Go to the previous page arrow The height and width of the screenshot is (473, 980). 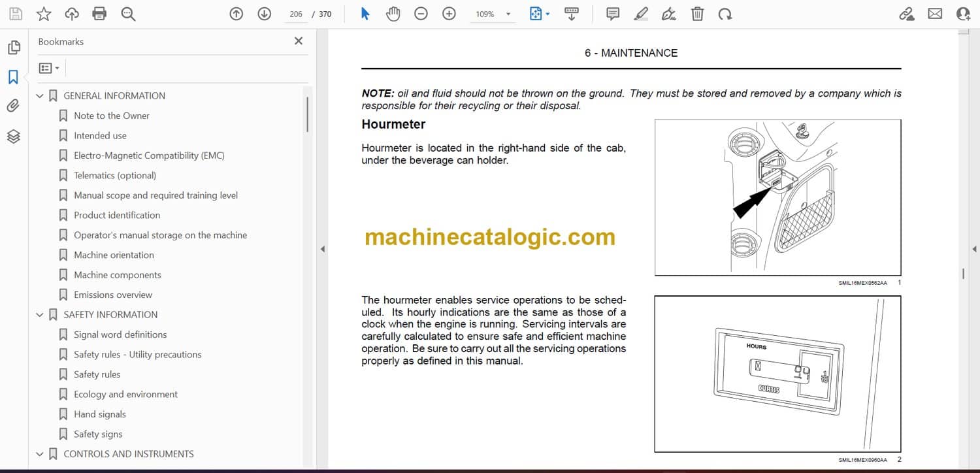(x=237, y=14)
